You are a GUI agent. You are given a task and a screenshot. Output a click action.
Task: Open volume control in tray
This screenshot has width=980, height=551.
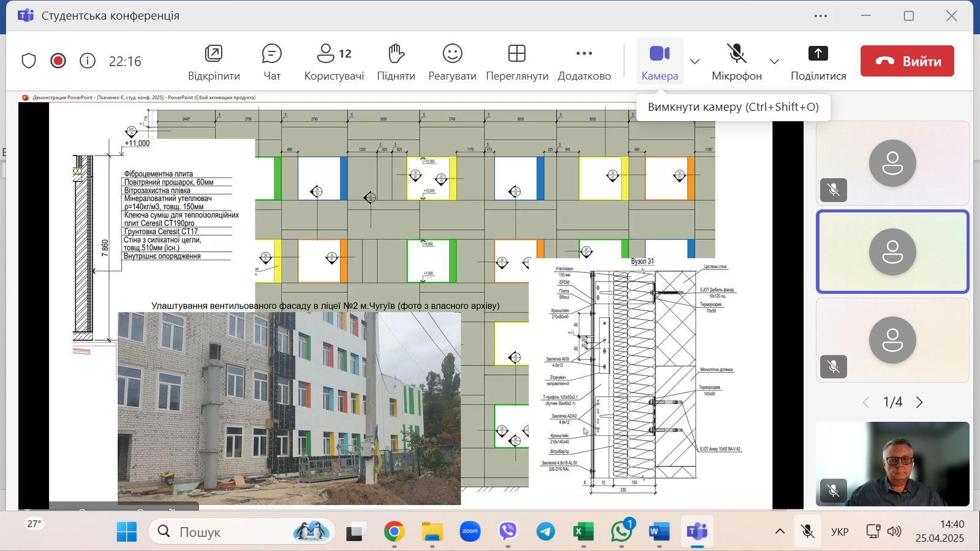[x=894, y=531]
